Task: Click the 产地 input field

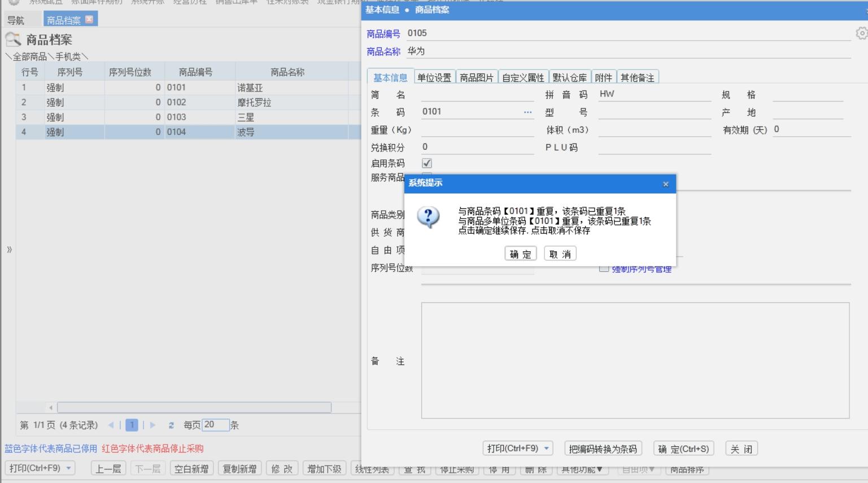Action: (x=808, y=112)
